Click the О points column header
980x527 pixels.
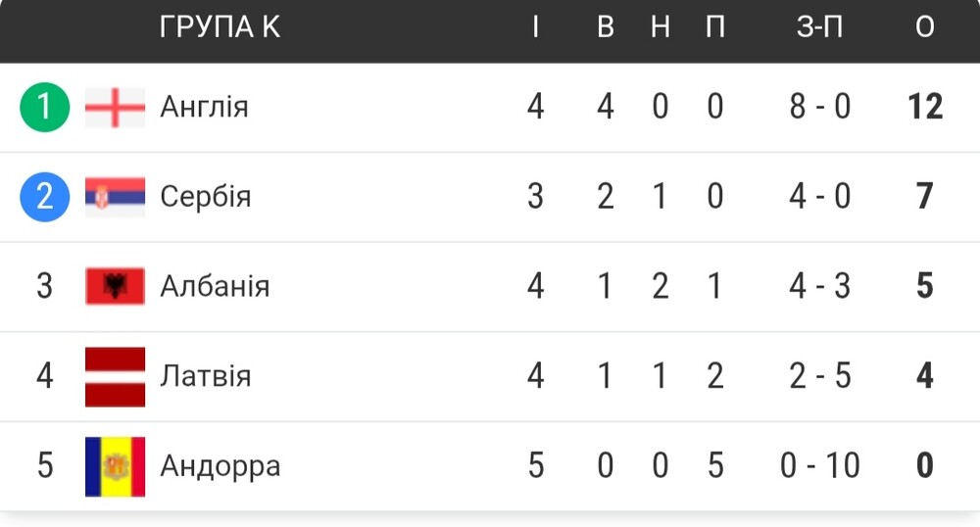[925, 26]
